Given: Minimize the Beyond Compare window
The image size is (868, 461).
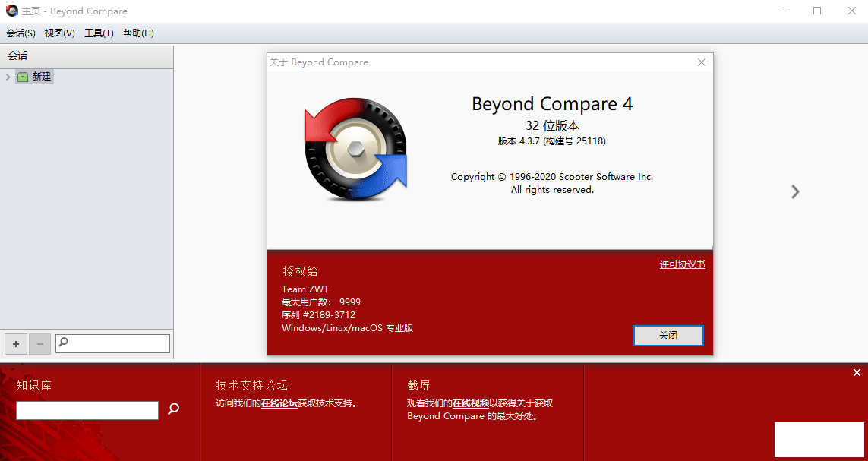Looking at the screenshot, I should click(783, 11).
